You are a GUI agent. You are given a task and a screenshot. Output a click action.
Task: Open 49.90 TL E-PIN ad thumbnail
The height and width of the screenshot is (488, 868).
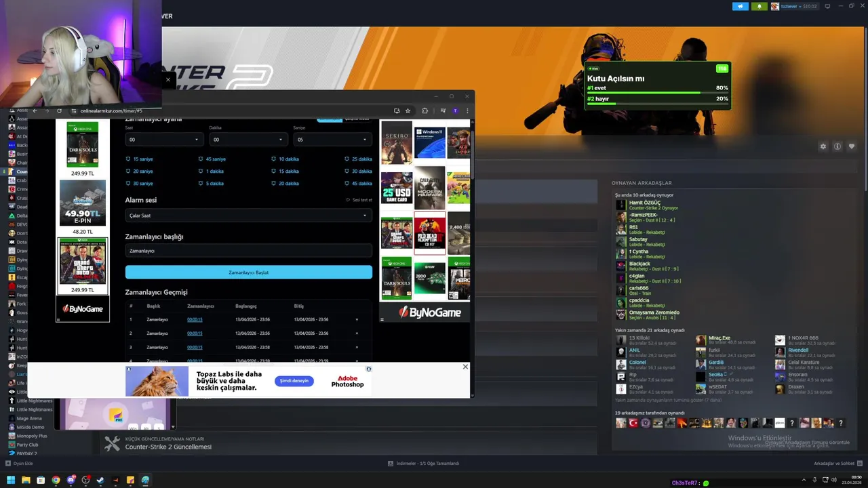[x=83, y=203]
